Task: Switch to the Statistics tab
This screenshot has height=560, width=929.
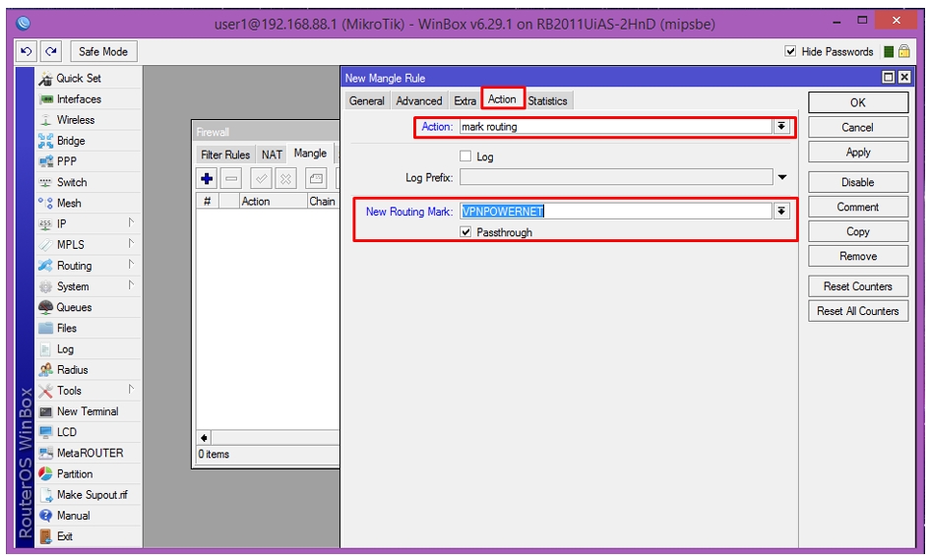Action: click(548, 100)
